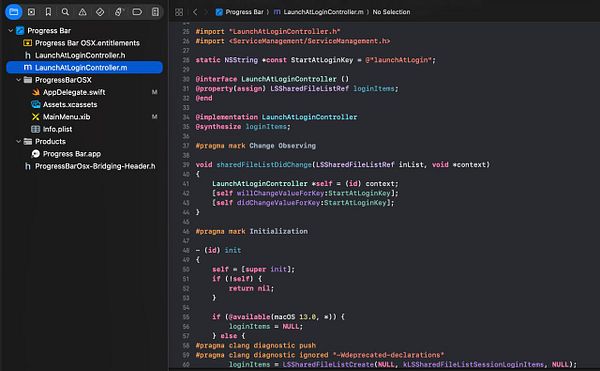Click '@implementation LaunchAtLoginController' line
The width and height of the screenshot is (600, 371).
pyautogui.click(x=276, y=117)
